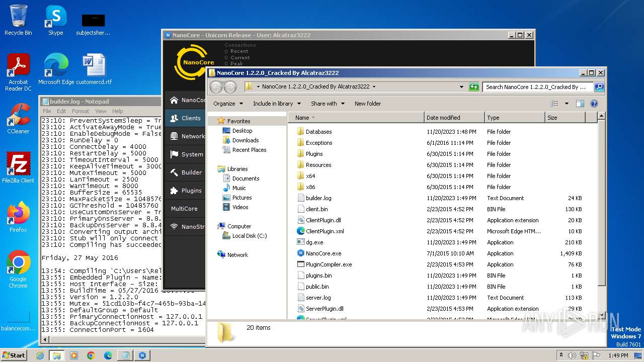Select the builder.log file
Image resolution: width=644 pixels, height=362 pixels.
pos(318,198)
